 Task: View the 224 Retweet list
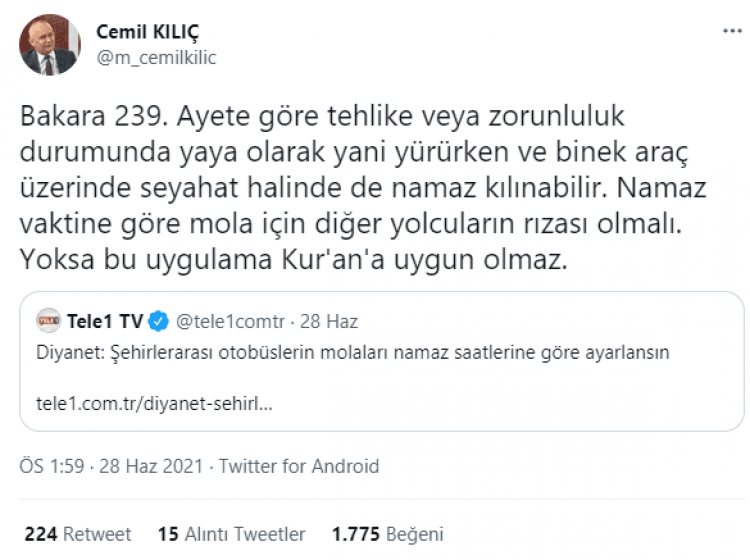pos(78,534)
